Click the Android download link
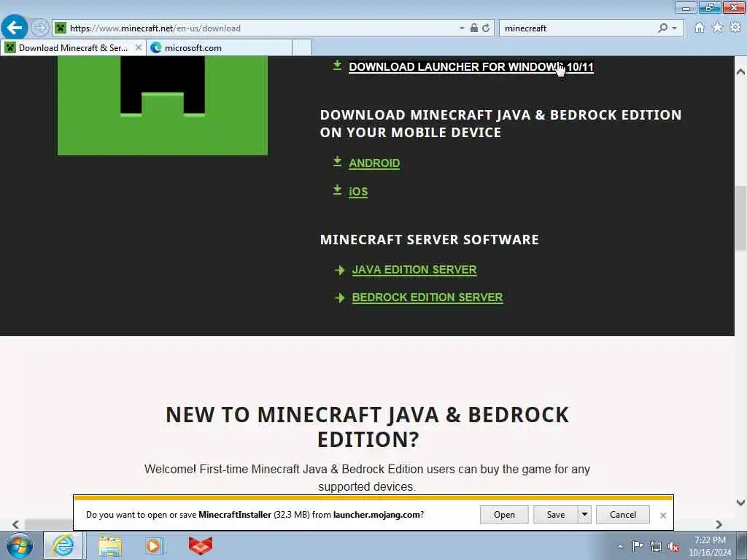Image resolution: width=747 pixels, height=560 pixels. pos(374,163)
